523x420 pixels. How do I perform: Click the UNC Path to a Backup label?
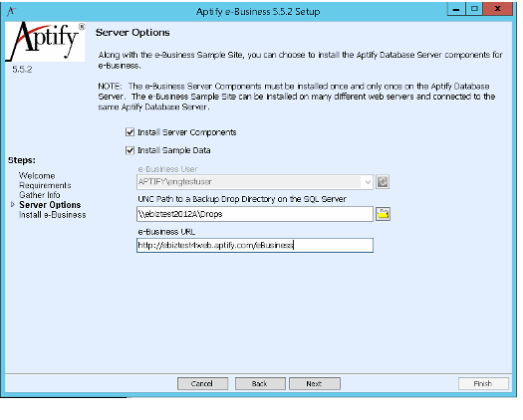tap(242, 199)
